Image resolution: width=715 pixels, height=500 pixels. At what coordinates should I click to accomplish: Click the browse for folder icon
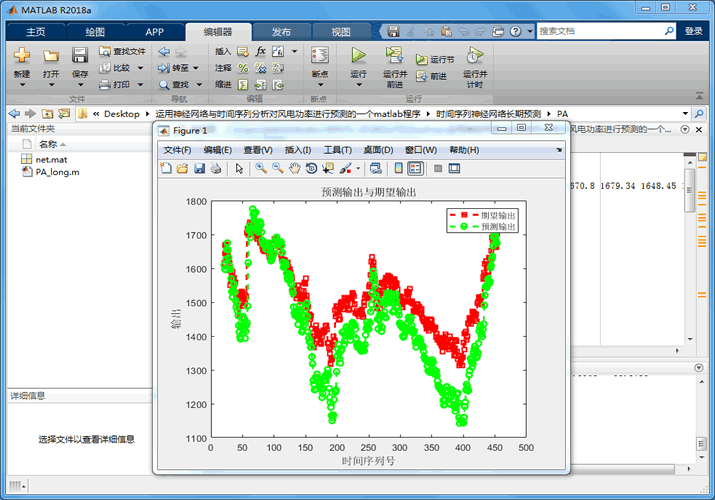(x=64, y=114)
